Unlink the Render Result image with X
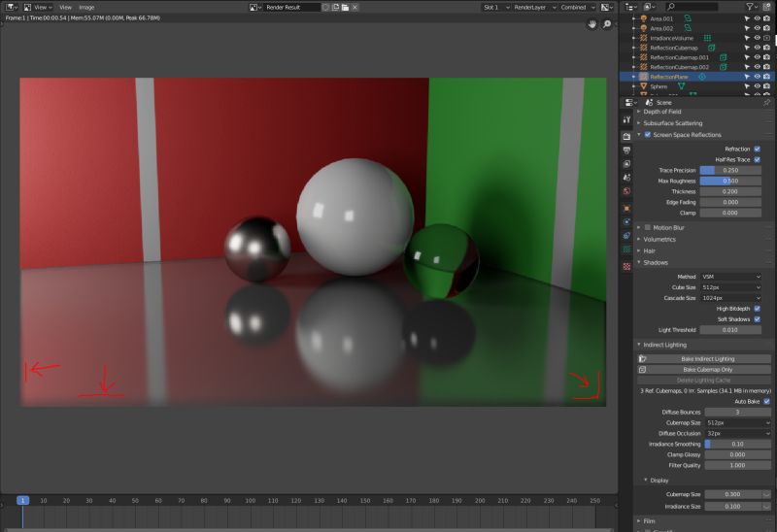 [355, 7]
